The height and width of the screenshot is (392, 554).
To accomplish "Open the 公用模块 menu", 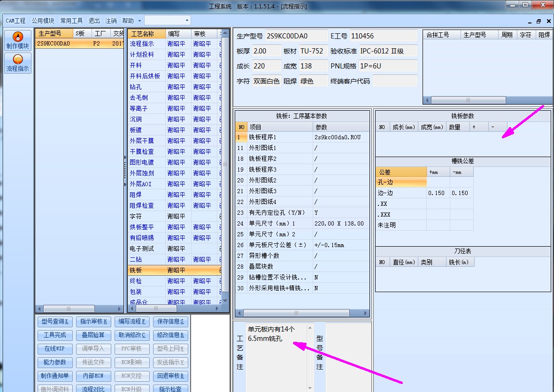I will [x=43, y=21].
